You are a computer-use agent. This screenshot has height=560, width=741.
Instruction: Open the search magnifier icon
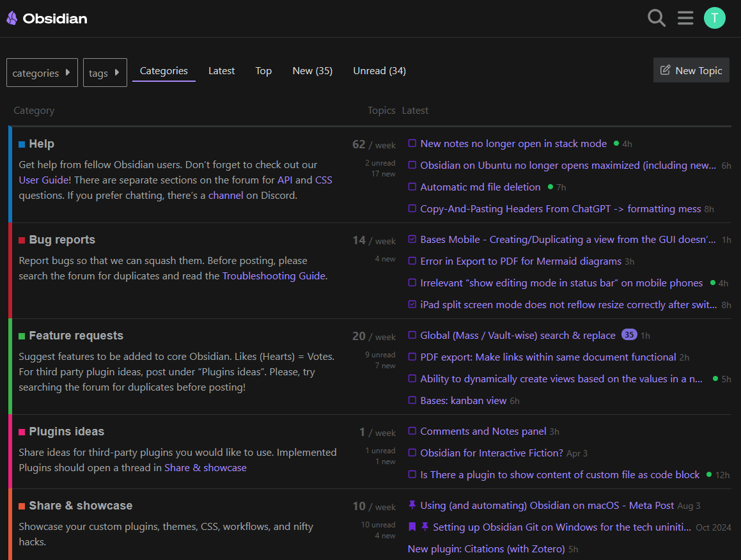tap(657, 18)
